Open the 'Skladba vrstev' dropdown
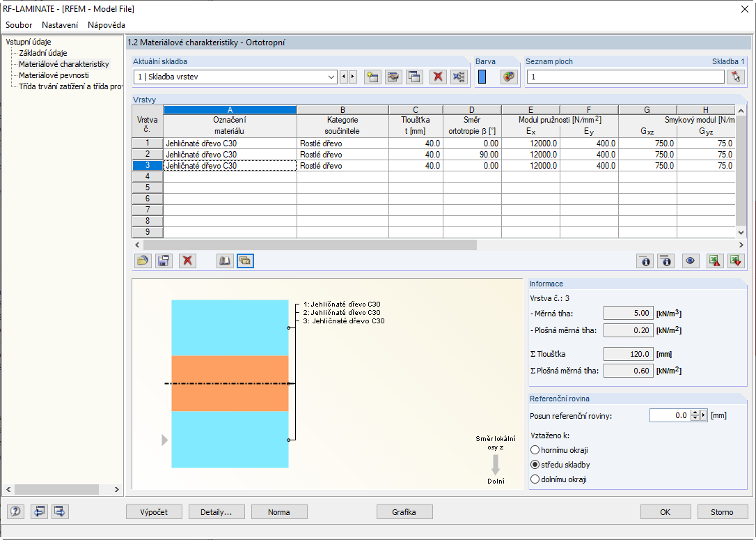The image size is (756, 540). (x=331, y=77)
